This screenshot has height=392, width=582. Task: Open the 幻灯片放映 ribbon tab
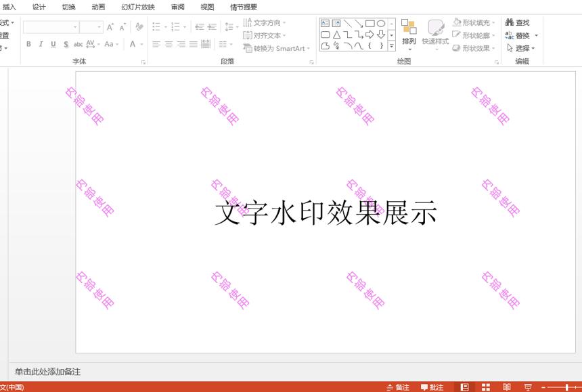point(138,7)
